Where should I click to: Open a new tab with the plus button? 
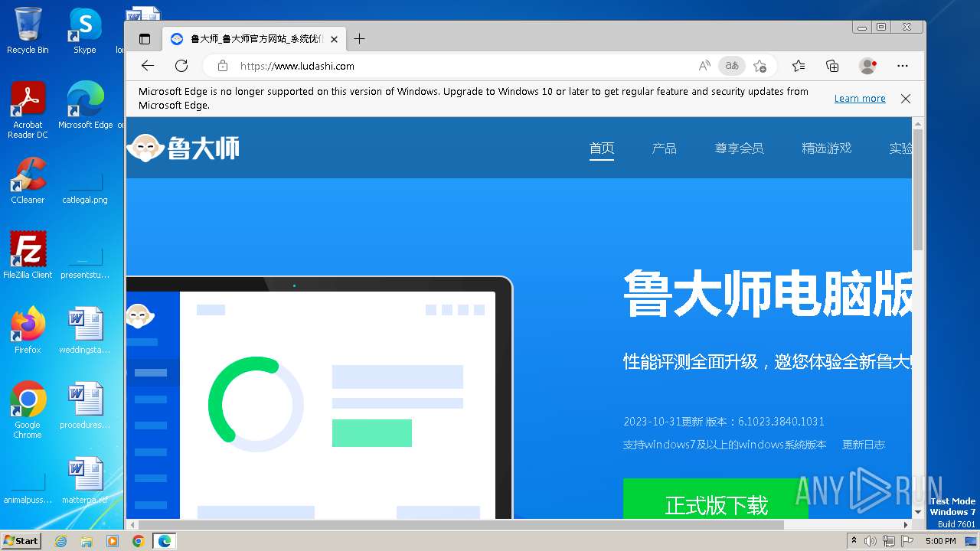click(x=359, y=39)
